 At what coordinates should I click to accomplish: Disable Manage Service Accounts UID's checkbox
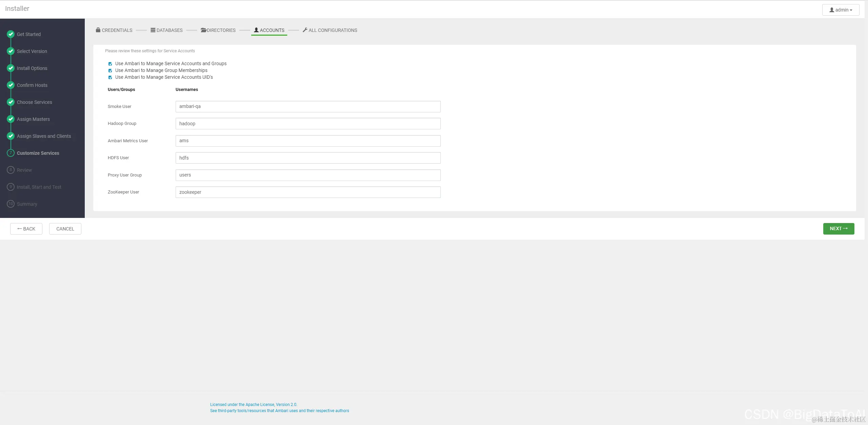(x=110, y=77)
